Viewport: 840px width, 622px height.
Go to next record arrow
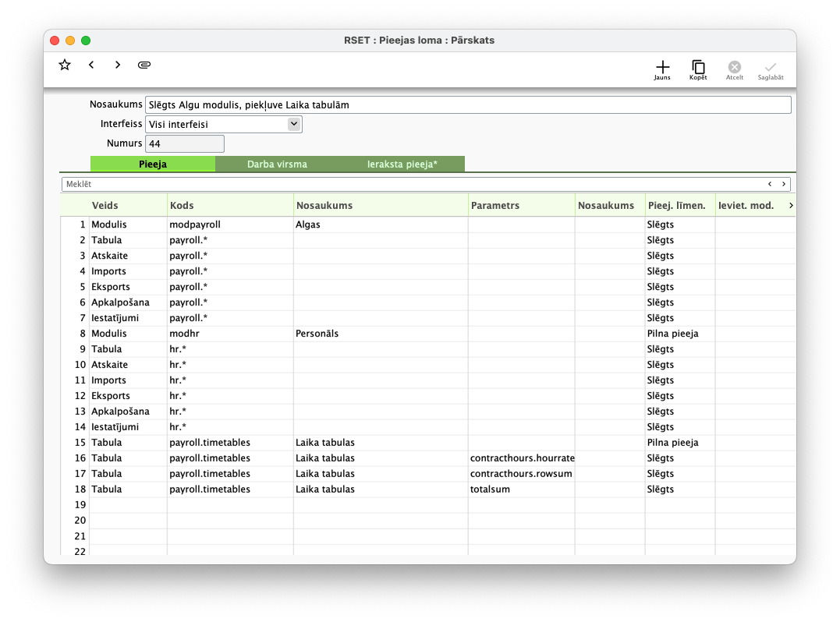(x=118, y=65)
